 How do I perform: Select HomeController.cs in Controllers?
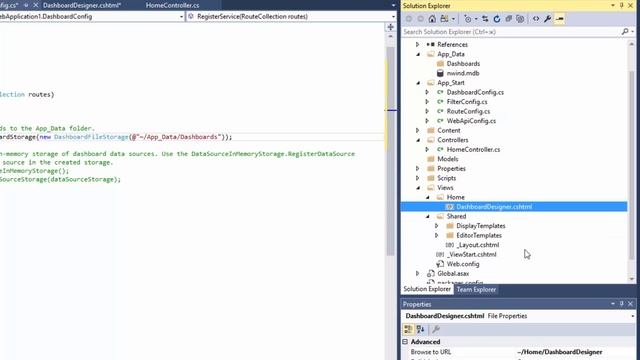coord(473,149)
